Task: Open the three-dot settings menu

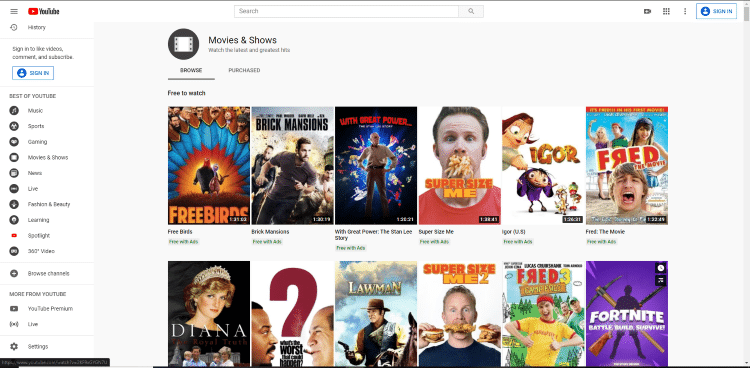Action: (x=685, y=11)
